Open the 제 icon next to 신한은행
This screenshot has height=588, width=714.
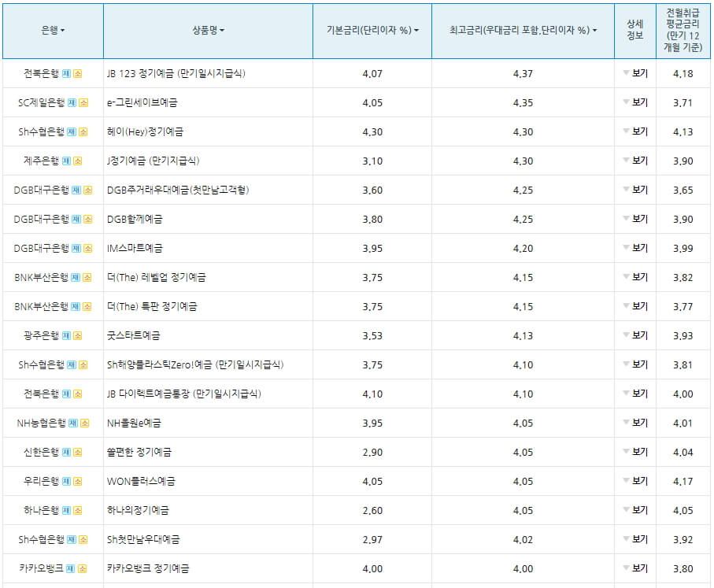(x=67, y=451)
